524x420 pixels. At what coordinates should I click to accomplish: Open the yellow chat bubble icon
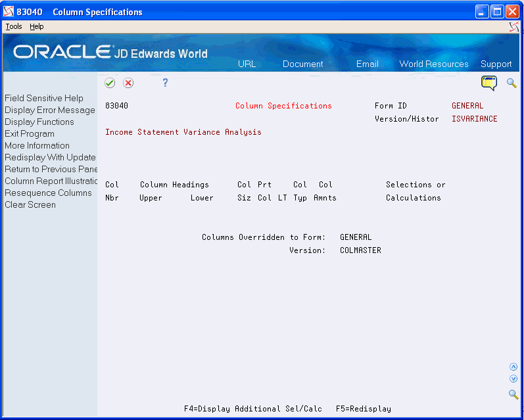point(489,83)
